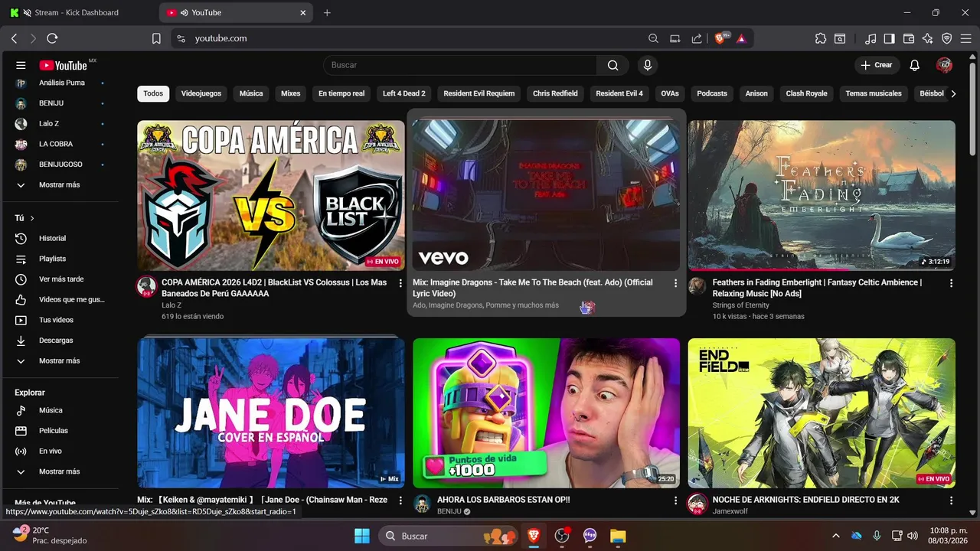Open Brave VPN shield icon
This screenshot has width=980, height=551.
coord(947,38)
